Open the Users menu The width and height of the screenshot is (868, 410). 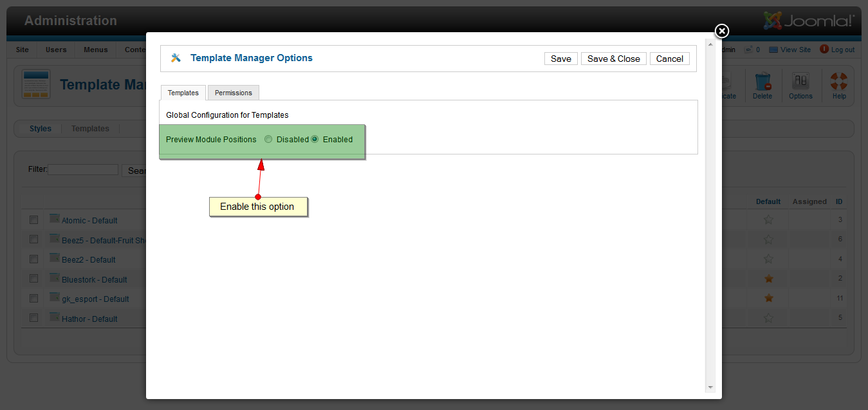point(56,50)
